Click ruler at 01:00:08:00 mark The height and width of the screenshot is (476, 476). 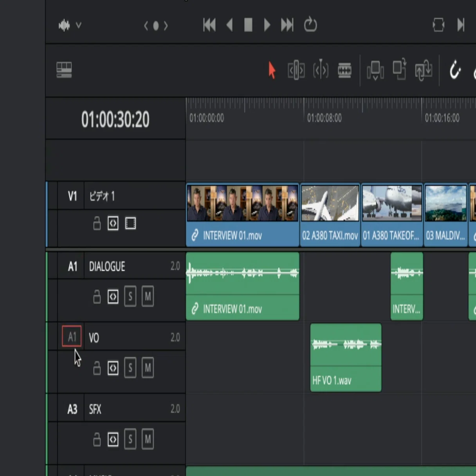coord(324,118)
